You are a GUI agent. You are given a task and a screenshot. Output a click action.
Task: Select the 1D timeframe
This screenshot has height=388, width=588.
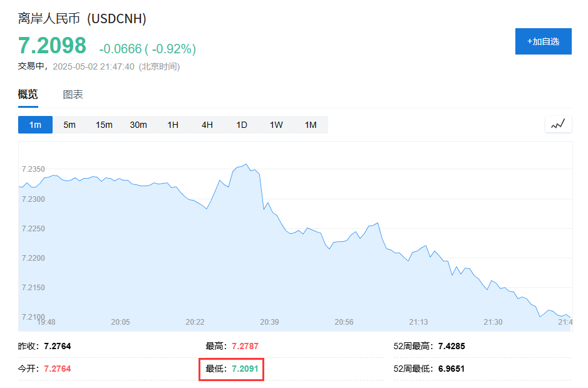pos(242,125)
